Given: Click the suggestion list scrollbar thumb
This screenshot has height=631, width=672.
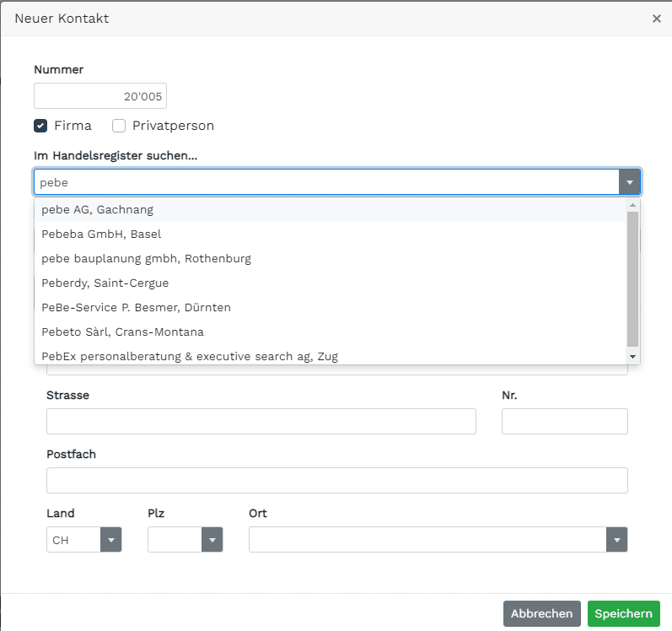Looking at the screenshot, I should click(632, 278).
